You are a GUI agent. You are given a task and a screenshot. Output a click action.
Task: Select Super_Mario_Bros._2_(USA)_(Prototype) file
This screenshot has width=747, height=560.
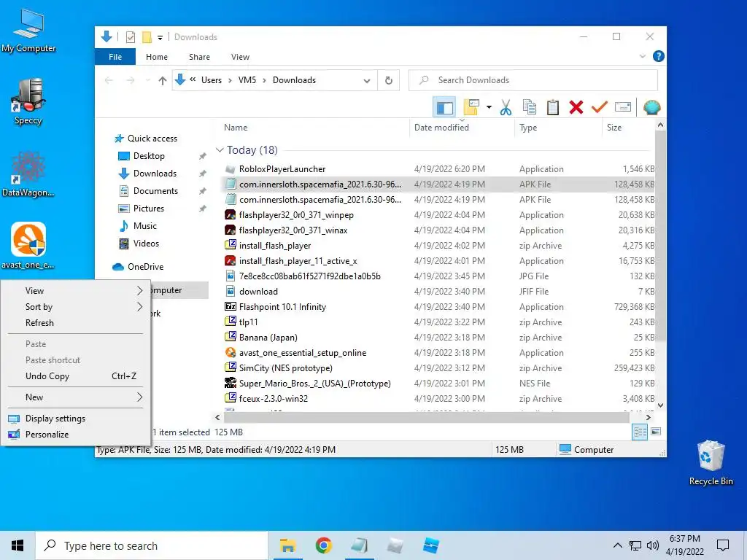pyautogui.click(x=314, y=384)
